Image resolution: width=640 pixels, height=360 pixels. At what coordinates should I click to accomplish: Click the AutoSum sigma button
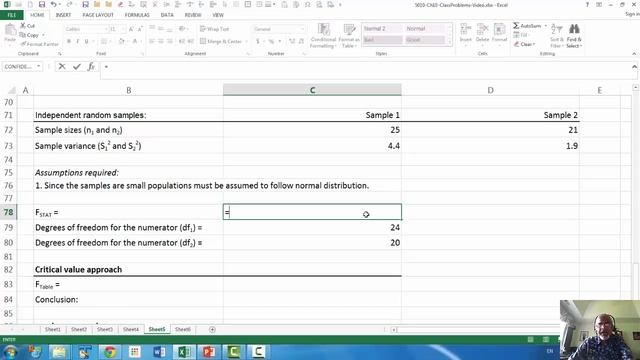[527, 26]
